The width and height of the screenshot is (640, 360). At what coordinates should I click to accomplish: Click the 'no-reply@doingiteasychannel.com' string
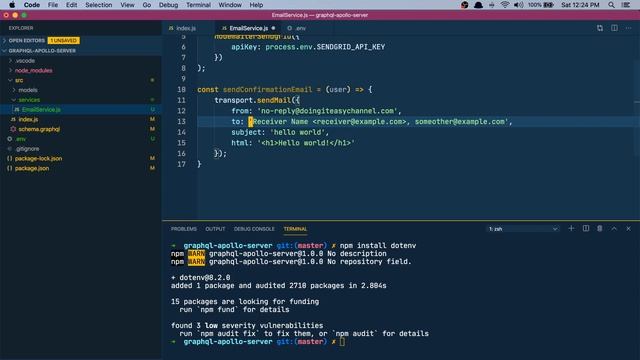point(327,111)
